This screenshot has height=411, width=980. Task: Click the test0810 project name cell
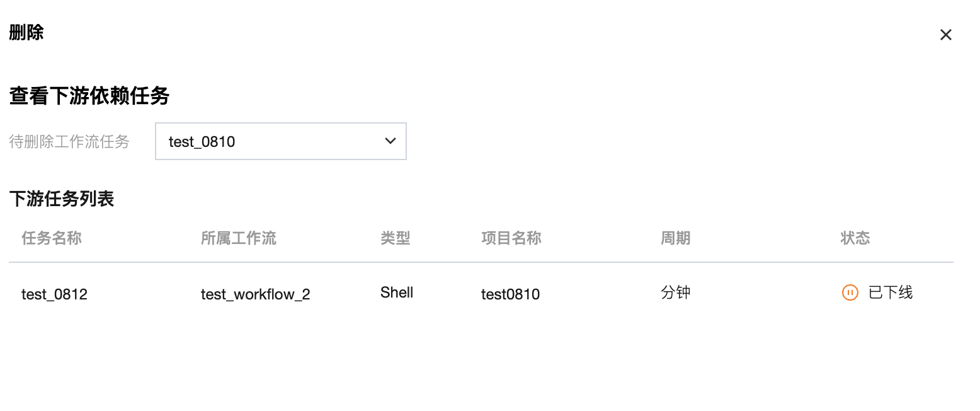[x=510, y=294]
